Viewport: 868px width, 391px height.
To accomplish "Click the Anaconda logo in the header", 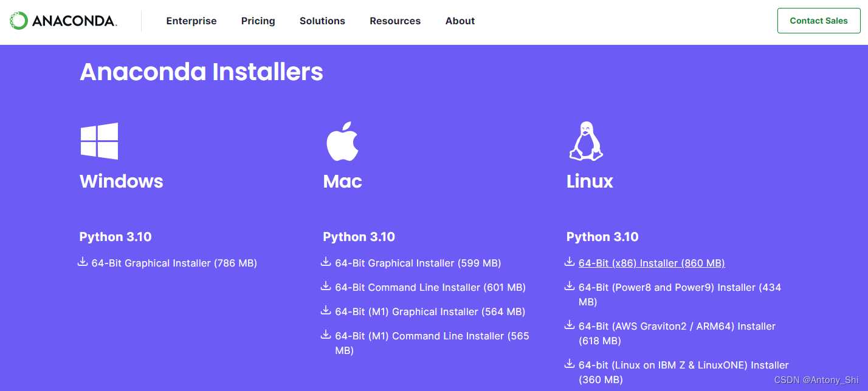I will pos(63,21).
